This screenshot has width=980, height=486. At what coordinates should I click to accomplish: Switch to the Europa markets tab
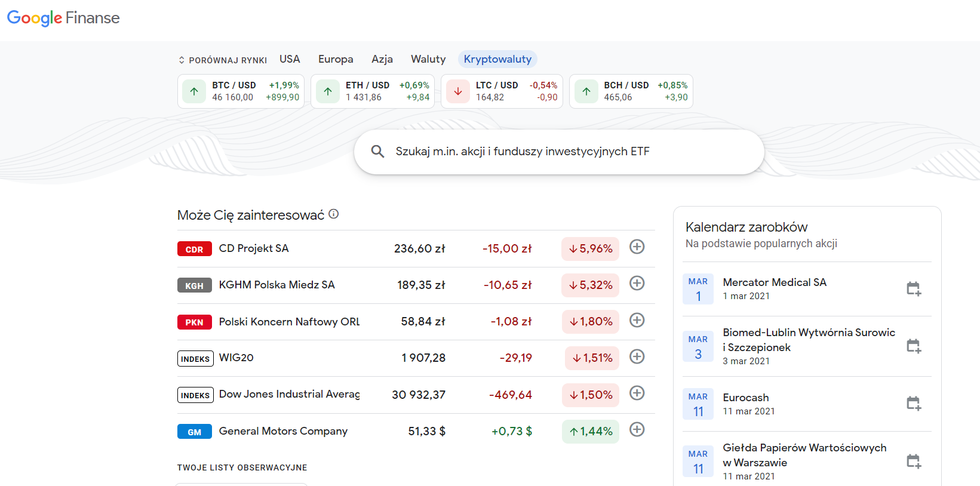(336, 59)
